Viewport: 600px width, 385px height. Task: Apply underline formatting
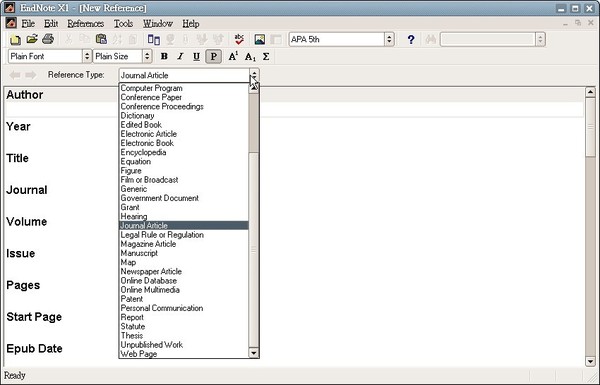[196, 57]
